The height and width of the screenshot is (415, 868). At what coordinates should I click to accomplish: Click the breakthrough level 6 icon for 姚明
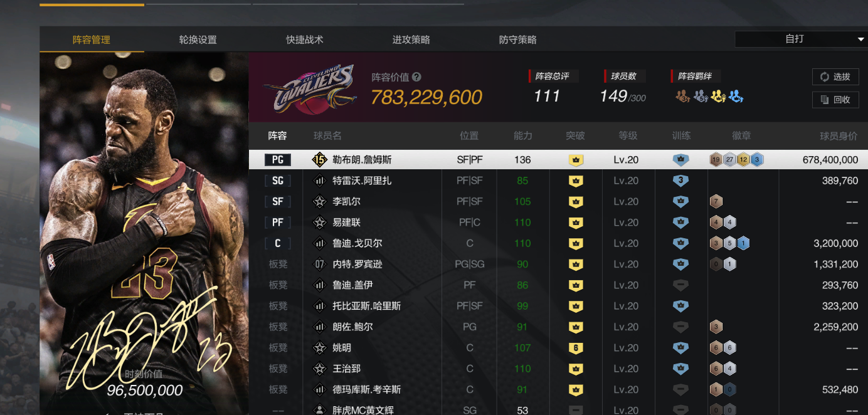576,348
